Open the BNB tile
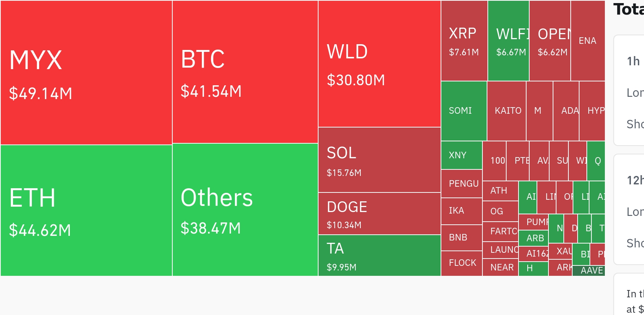This screenshot has width=644, height=315. click(462, 238)
